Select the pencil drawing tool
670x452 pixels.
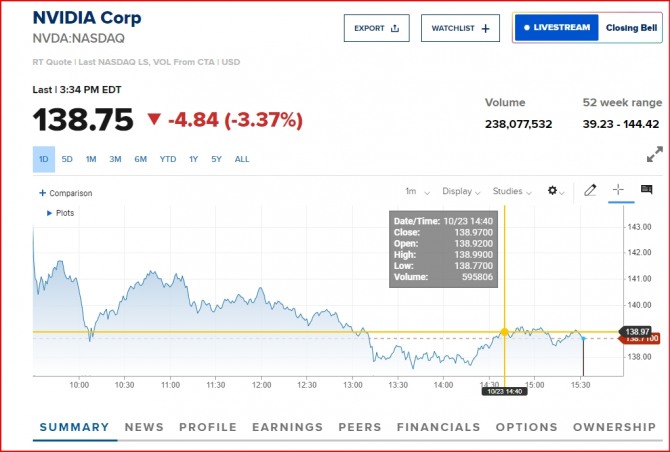(x=590, y=190)
